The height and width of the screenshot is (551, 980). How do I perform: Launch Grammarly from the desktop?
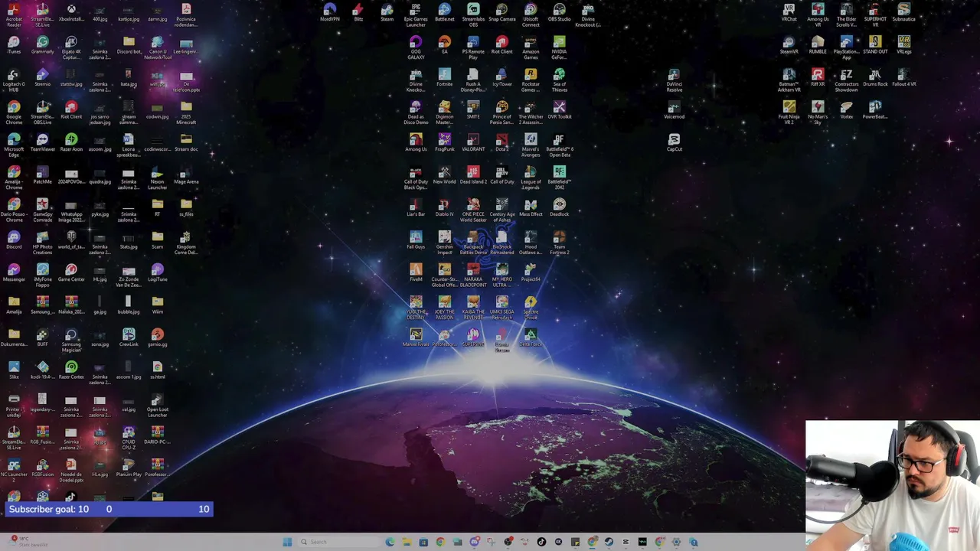[43, 45]
